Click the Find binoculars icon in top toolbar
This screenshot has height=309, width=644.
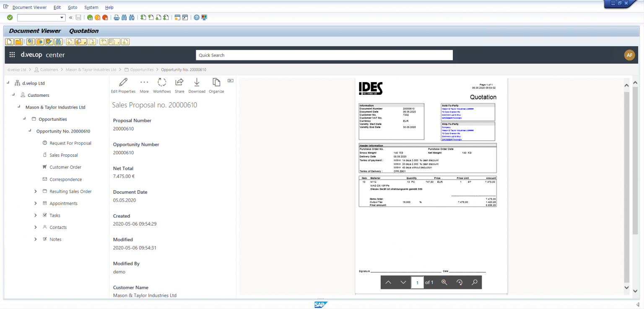tap(124, 18)
